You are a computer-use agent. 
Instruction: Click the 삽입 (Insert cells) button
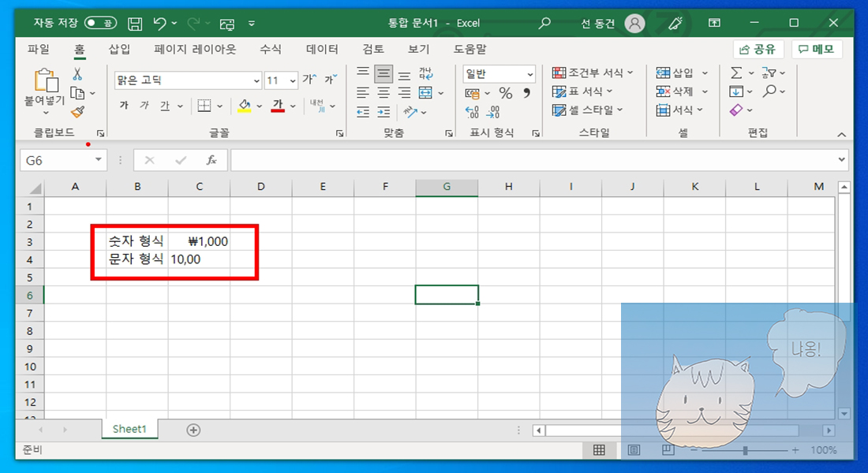point(675,73)
